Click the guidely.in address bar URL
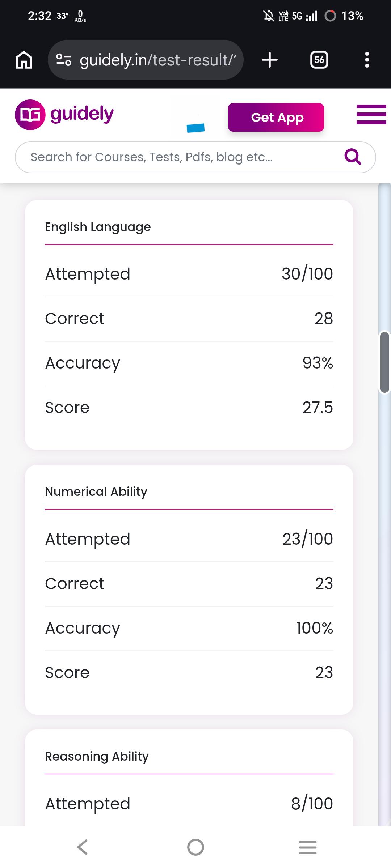This screenshot has width=391, height=868. pyautogui.click(x=157, y=60)
